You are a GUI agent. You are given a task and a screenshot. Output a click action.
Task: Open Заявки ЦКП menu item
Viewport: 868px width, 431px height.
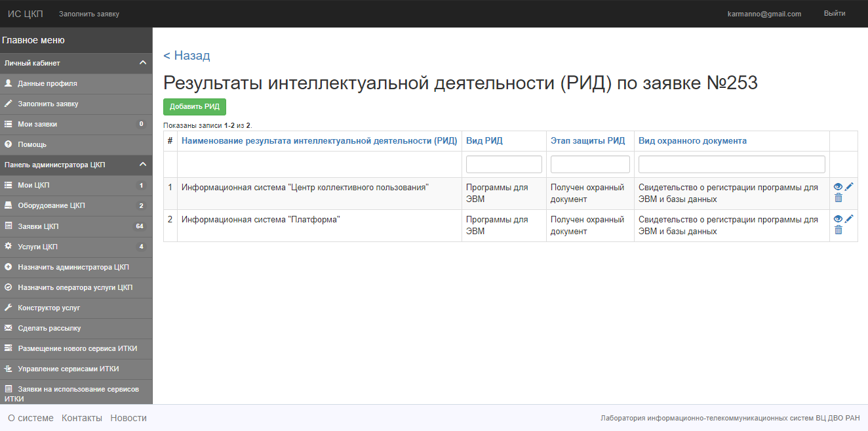point(76,226)
